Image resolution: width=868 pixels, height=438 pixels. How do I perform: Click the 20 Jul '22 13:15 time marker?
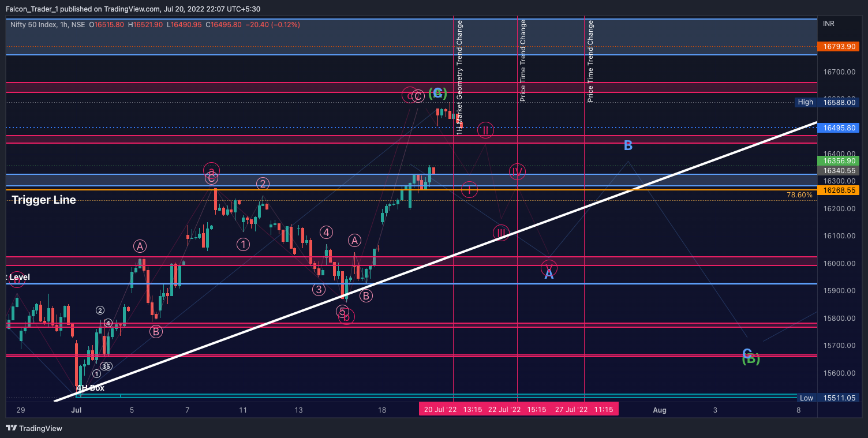point(453,410)
